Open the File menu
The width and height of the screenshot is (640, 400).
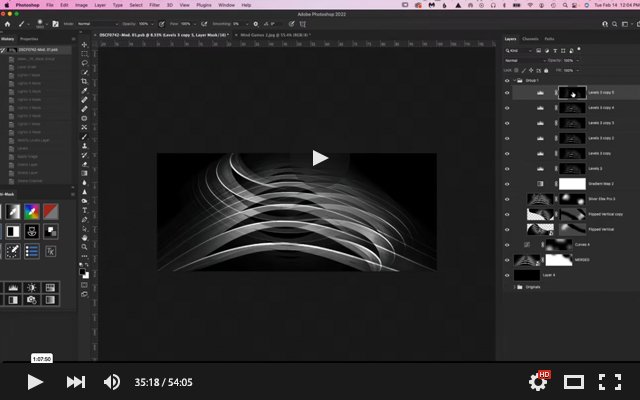[50, 5]
